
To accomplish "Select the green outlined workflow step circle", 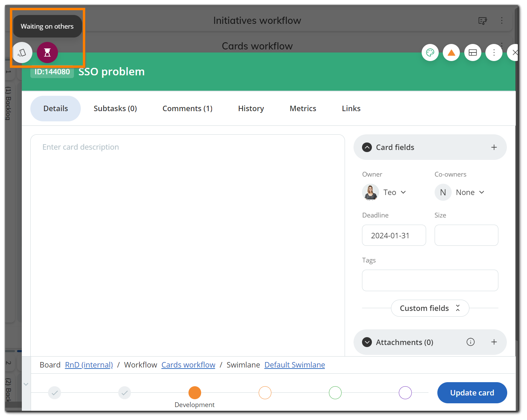I will (335, 393).
